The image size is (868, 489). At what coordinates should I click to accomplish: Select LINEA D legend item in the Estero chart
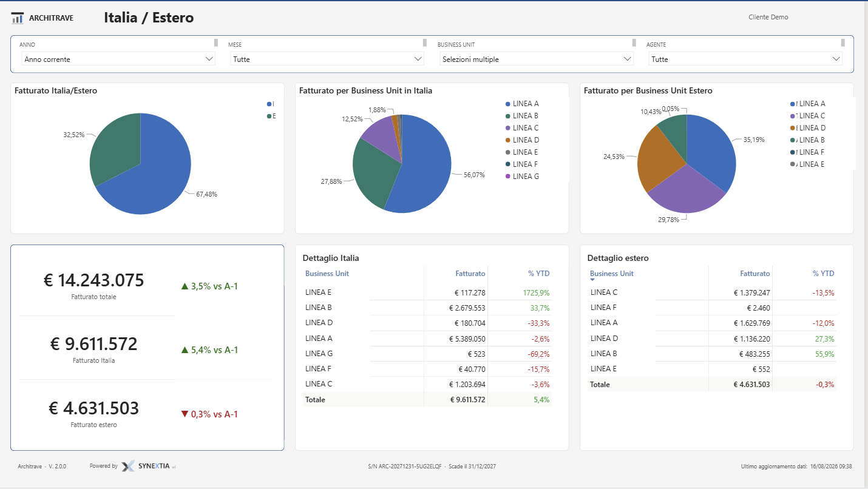(x=808, y=128)
